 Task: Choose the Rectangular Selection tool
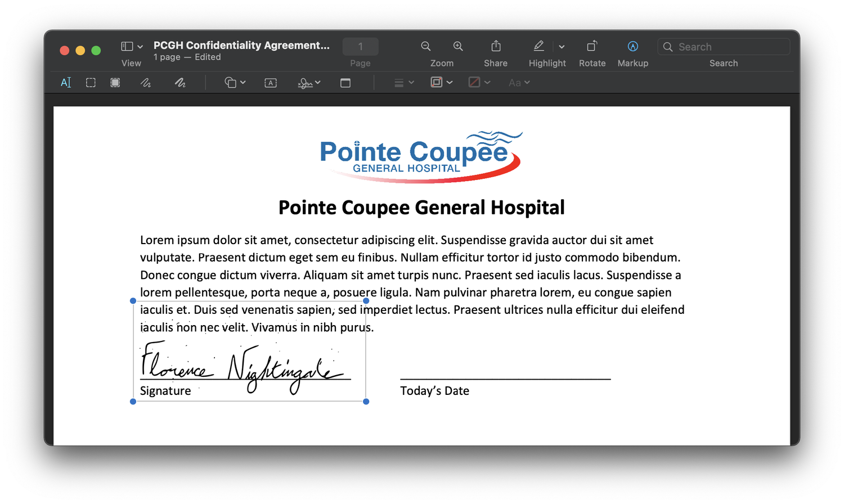(x=91, y=83)
